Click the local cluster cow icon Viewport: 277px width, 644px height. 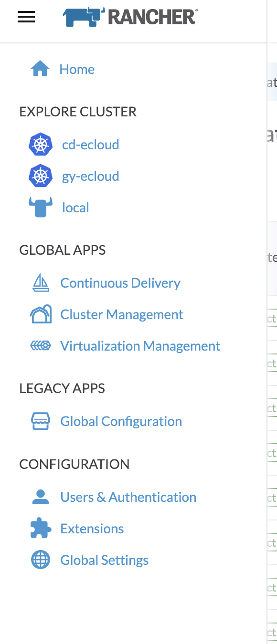(x=41, y=207)
